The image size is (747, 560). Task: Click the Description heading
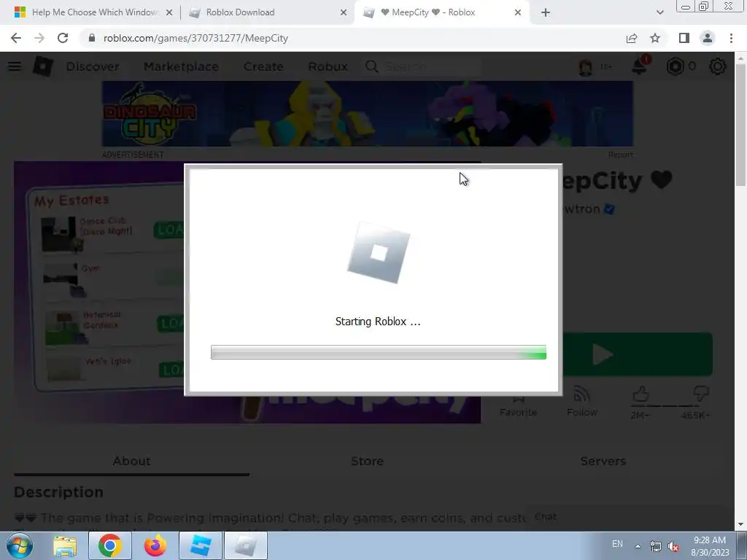point(58,492)
